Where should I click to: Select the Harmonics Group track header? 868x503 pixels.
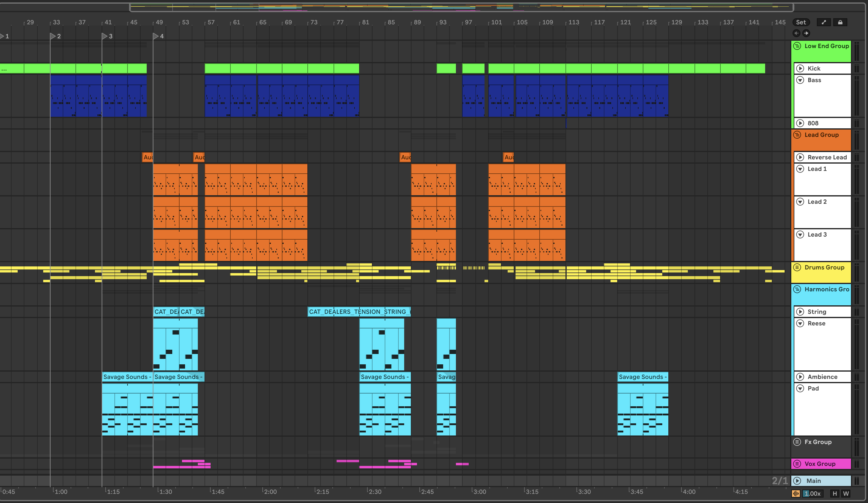[826, 290]
